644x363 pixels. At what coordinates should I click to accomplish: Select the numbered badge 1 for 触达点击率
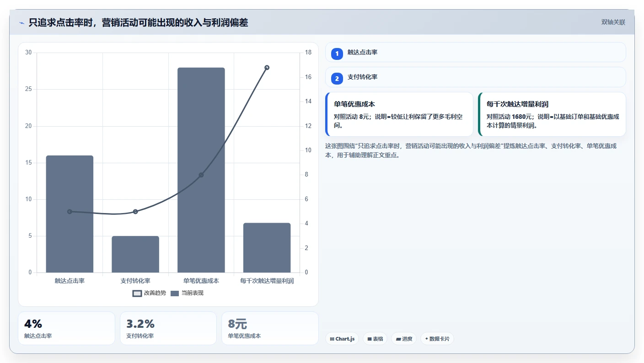(337, 54)
